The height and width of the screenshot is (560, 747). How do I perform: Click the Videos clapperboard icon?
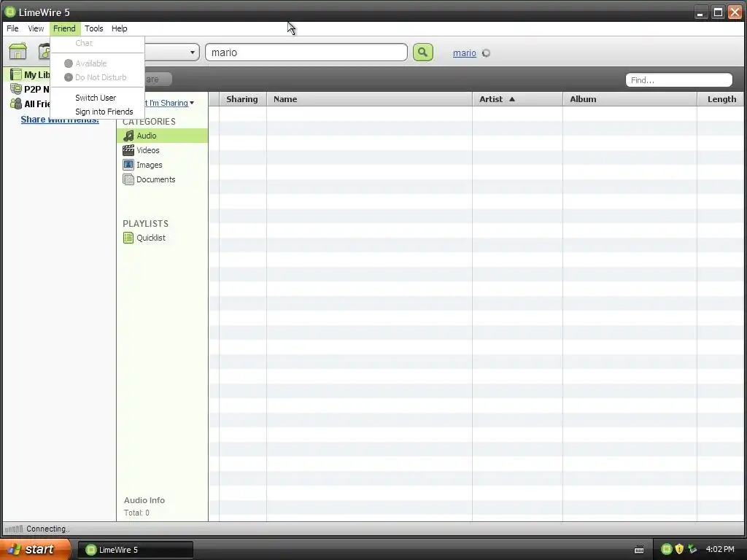click(x=128, y=150)
